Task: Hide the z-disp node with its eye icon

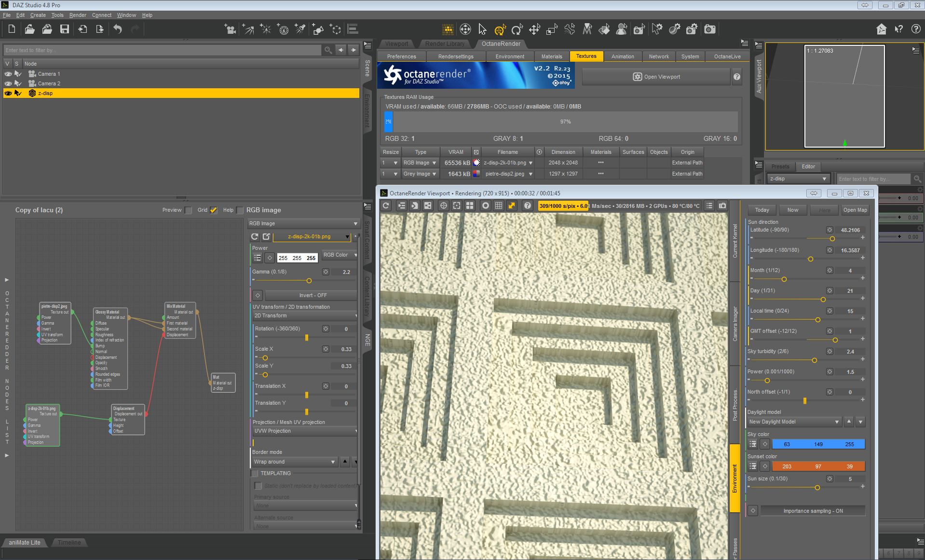Action: tap(8, 93)
